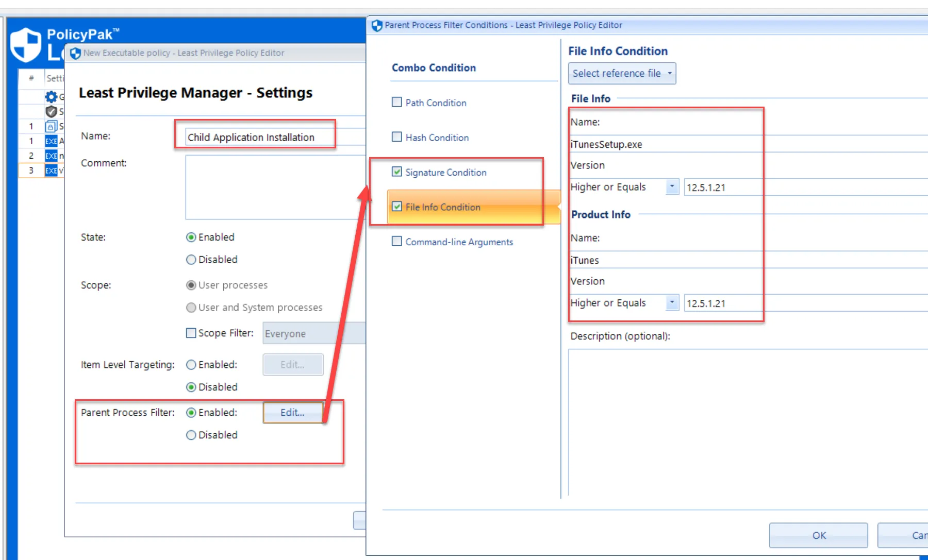Screen dimensions: 928x560
Task: Uncheck the Signature Condition checkbox
Action: tap(396, 172)
